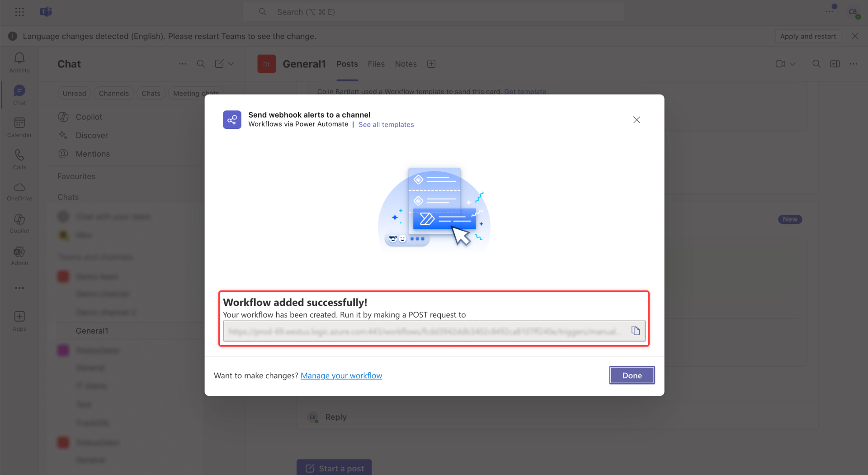Click Reply under the post
868x475 pixels.
tap(336, 417)
